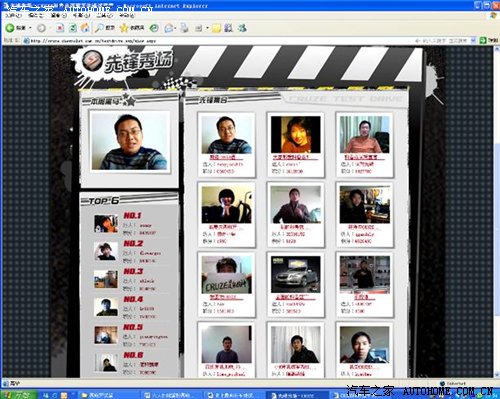
Task: Click the Mail icon in the toolbar
Action: click(169, 28)
